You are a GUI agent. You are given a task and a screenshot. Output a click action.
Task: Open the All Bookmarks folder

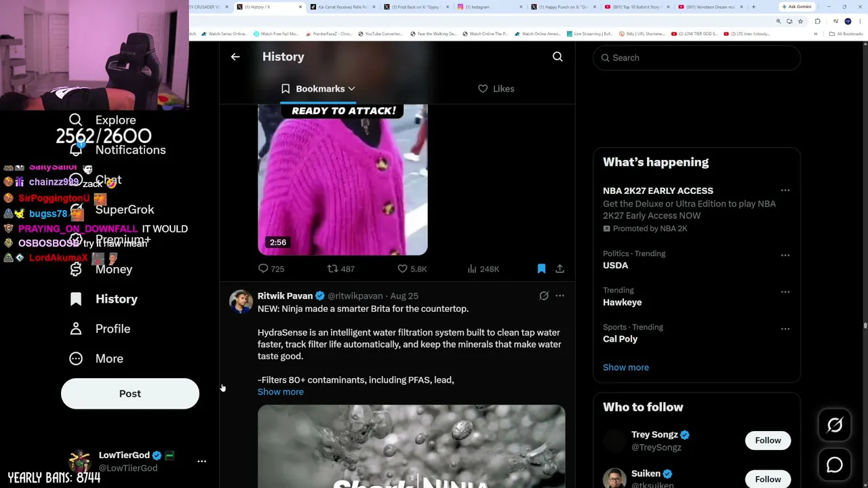coord(846,34)
